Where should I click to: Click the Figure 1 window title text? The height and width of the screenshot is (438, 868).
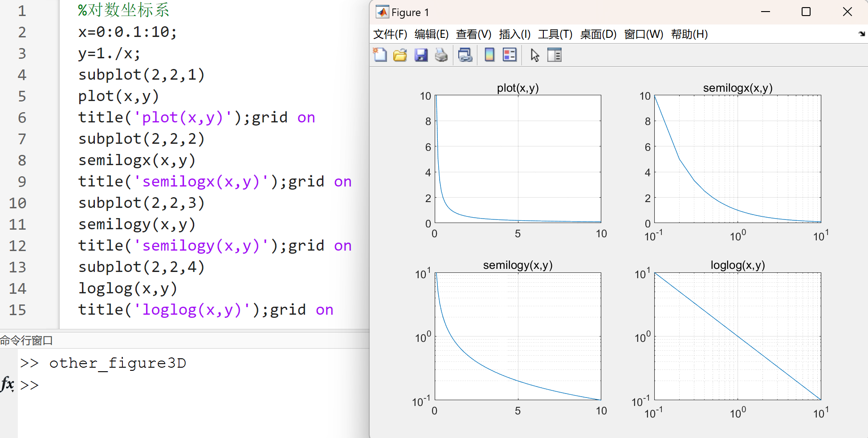(x=410, y=12)
